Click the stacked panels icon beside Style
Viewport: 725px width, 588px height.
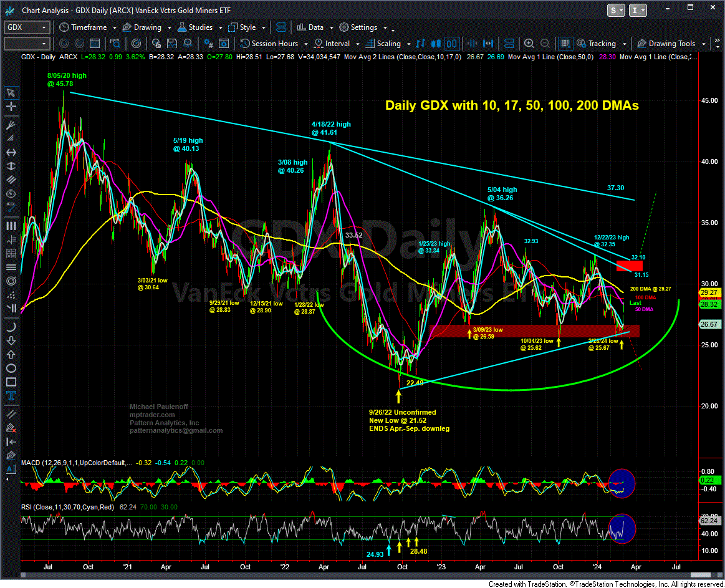(x=280, y=27)
